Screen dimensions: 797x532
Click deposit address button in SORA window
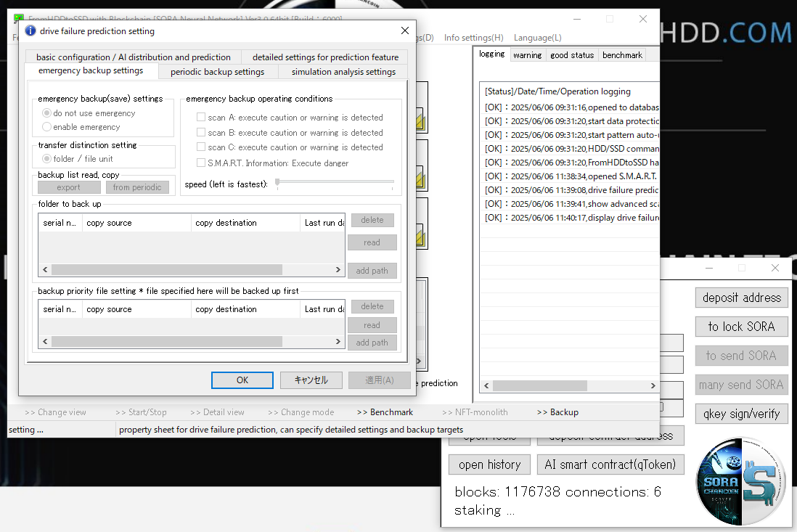point(742,298)
